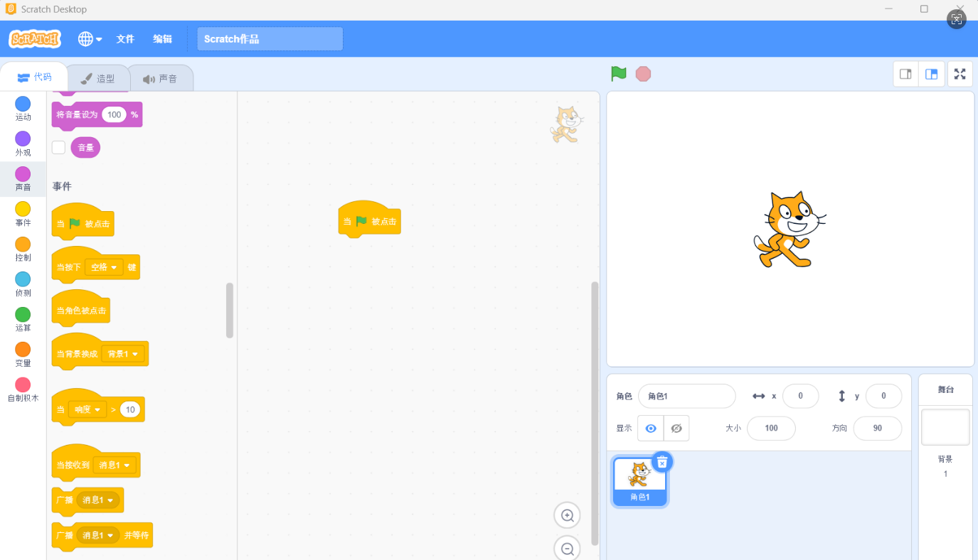Image resolution: width=978 pixels, height=560 pixels.
Task: Select the 事件 (Events) block category
Action: click(22, 212)
